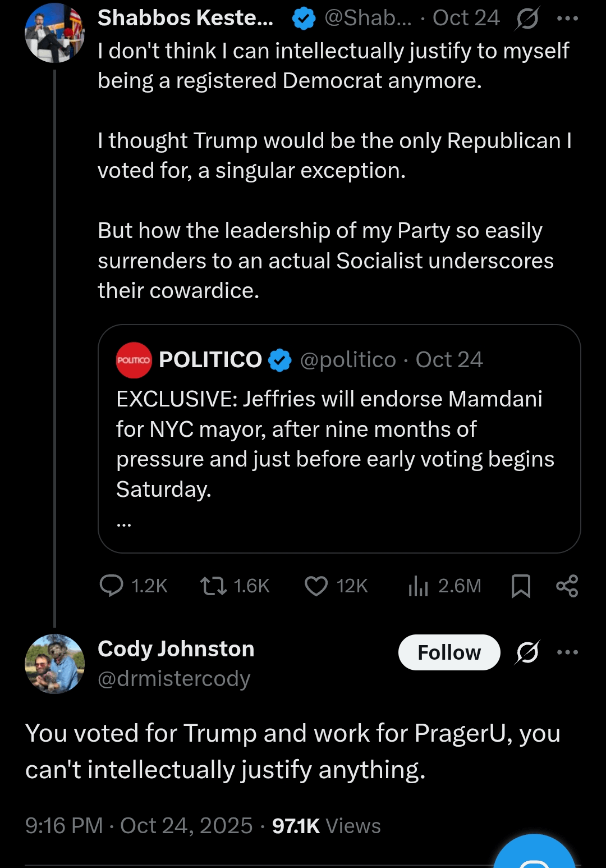Open more options on Cody Johnston's reply
This screenshot has width=606, height=868.
567,652
